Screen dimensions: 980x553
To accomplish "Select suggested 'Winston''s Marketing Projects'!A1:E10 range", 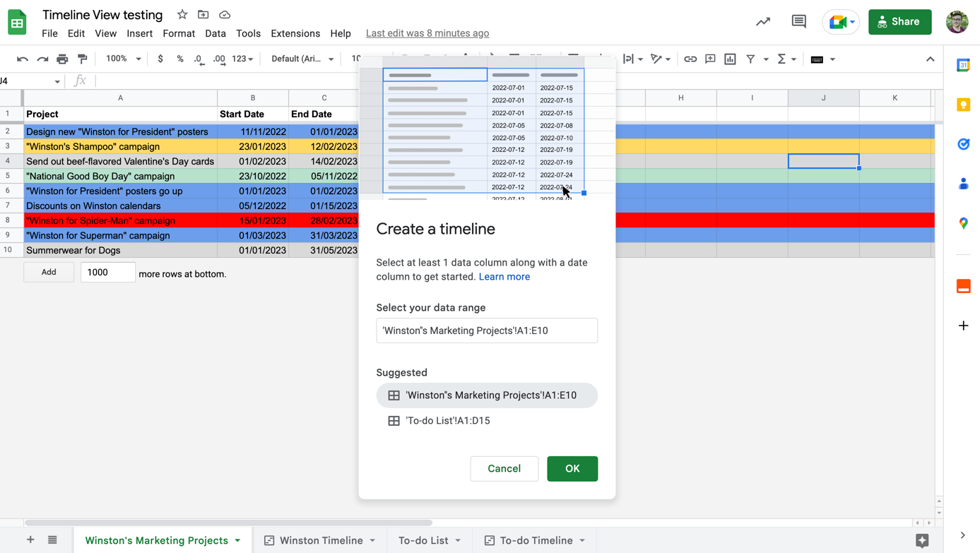I will (487, 396).
